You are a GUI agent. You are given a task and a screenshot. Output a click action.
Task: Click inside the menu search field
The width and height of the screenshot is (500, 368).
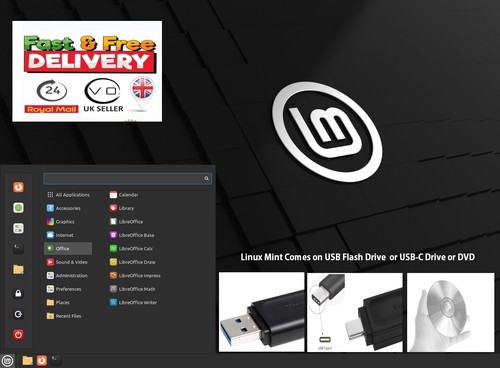127,179
